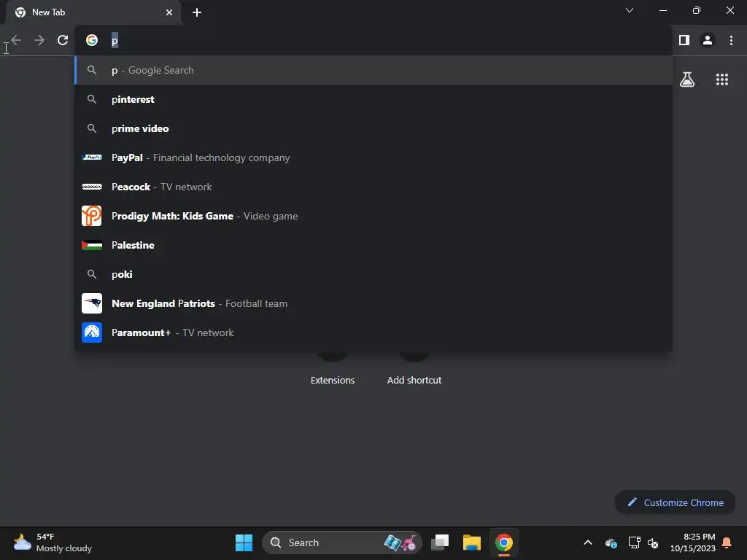Viewport: 747px width, 560px height.
Task: Click the Patriots team logo icon
Action: [x=92, y=303]
